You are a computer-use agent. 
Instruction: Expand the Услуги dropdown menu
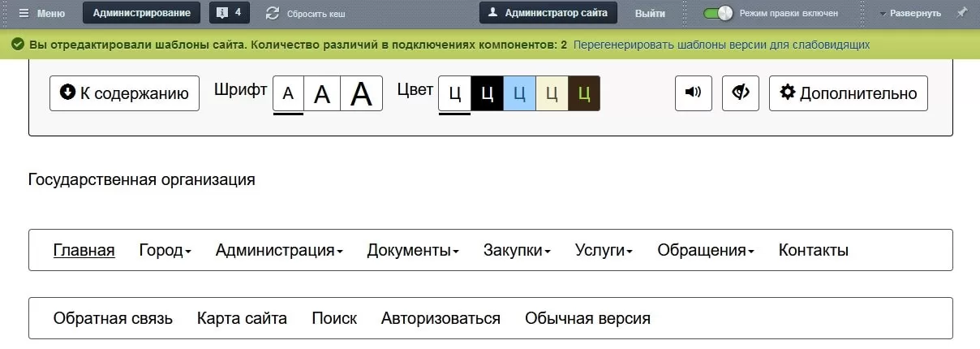coord(604,250)
